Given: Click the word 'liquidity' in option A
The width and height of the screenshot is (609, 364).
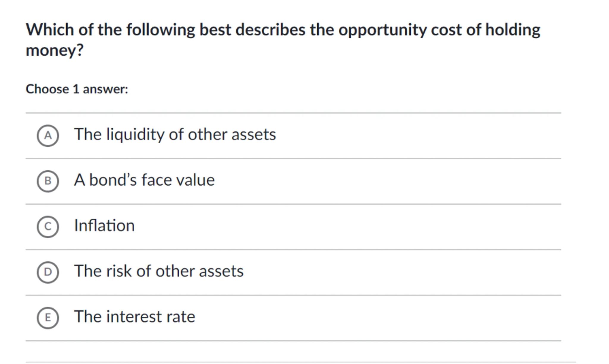Looking at the screenshot, I should pyautogui.click(x=135, y=134).
